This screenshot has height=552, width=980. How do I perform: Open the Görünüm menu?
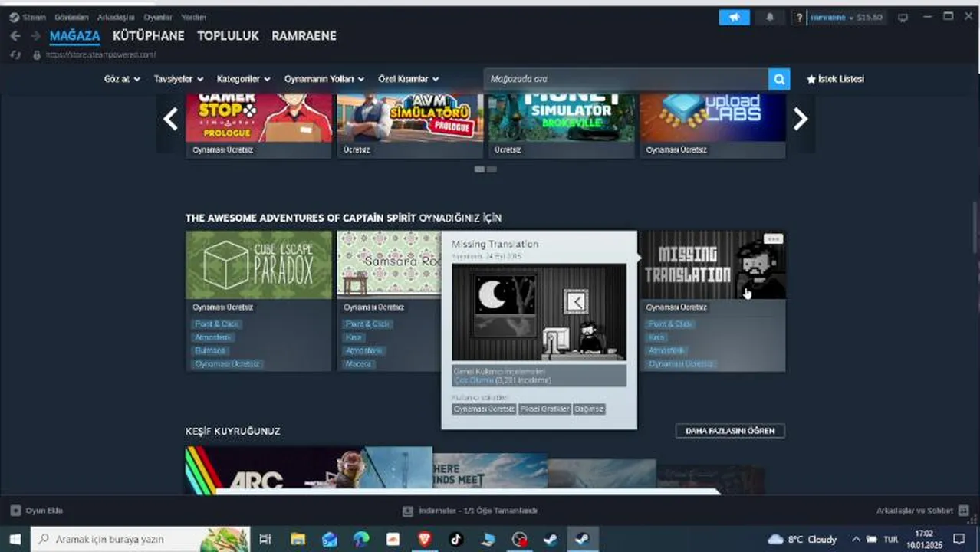point(71,17)
